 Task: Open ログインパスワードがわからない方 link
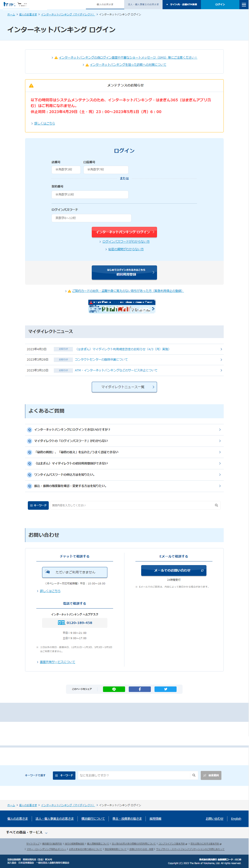(x=126, y=242)
